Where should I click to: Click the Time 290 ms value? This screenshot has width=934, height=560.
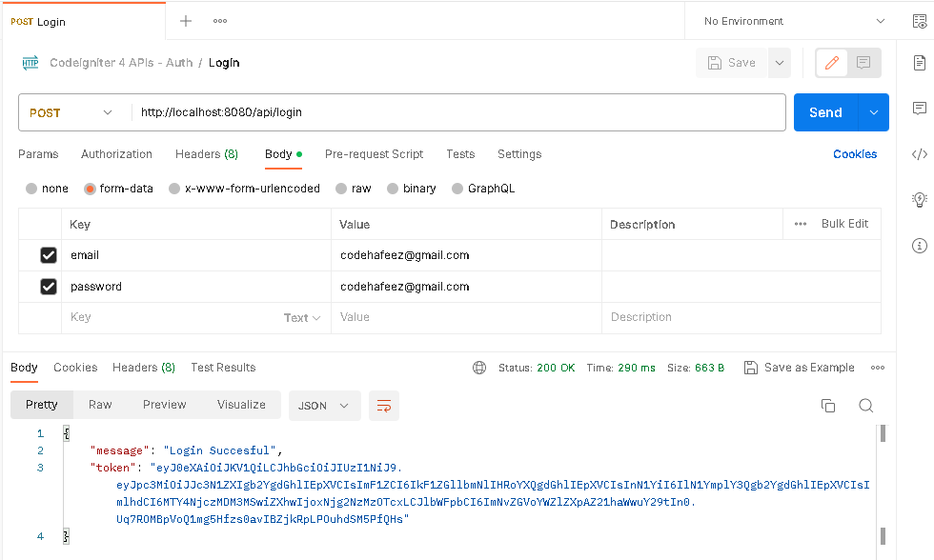(x=637, y=368)
